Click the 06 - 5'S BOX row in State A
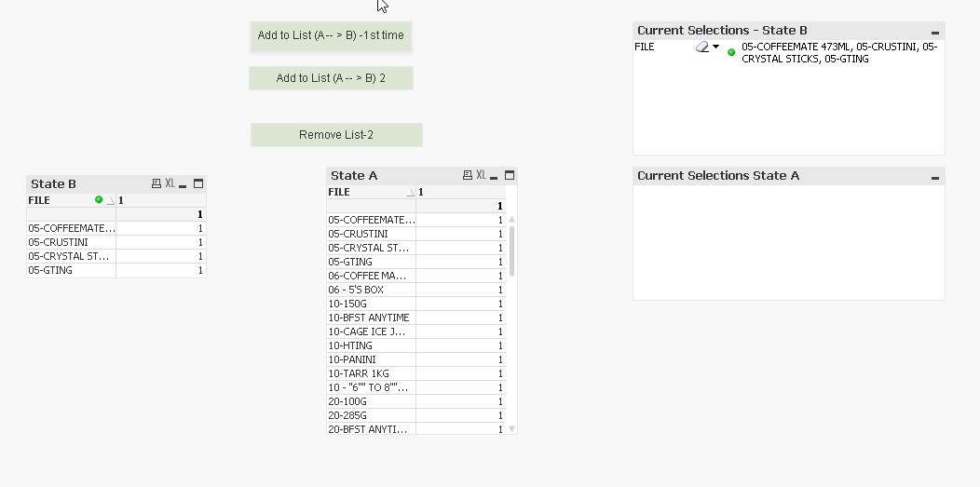This screenshot has height=487, width=980. click(x=371, y=290)
